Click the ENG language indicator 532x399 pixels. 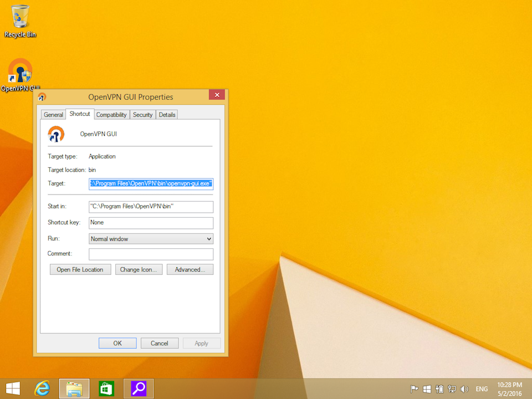[x=482, y=389]
